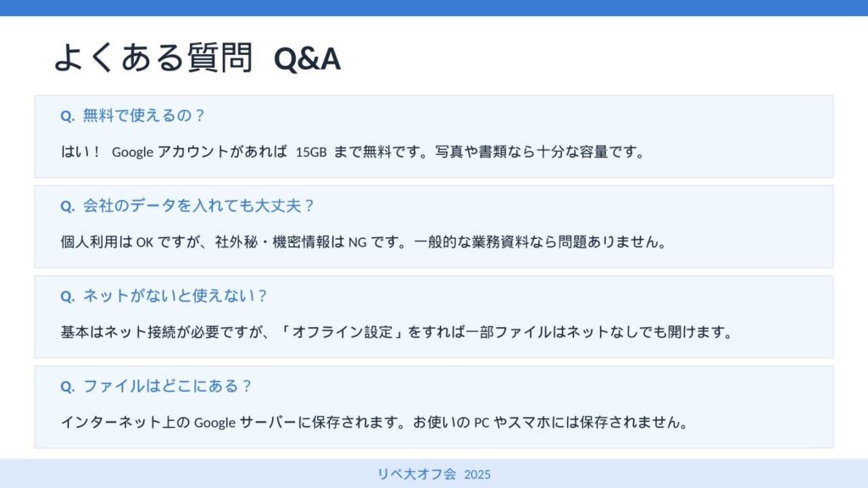Select the question ネットがないと使えない？
This screenshot has height=488, width=868.
point(175,296)
